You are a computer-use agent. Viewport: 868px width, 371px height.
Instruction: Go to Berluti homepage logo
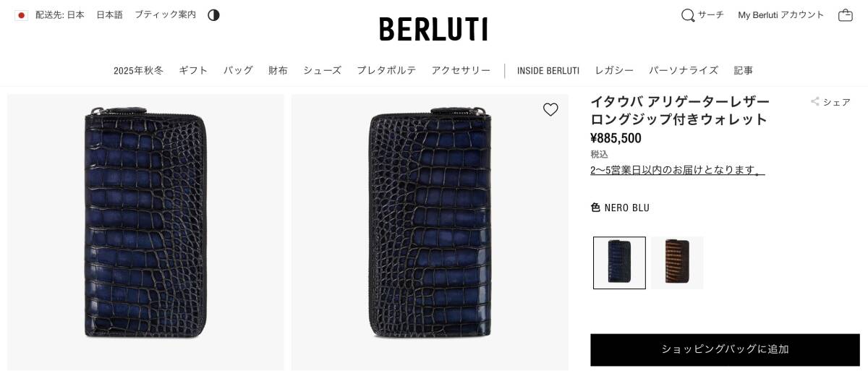[433, 29]
